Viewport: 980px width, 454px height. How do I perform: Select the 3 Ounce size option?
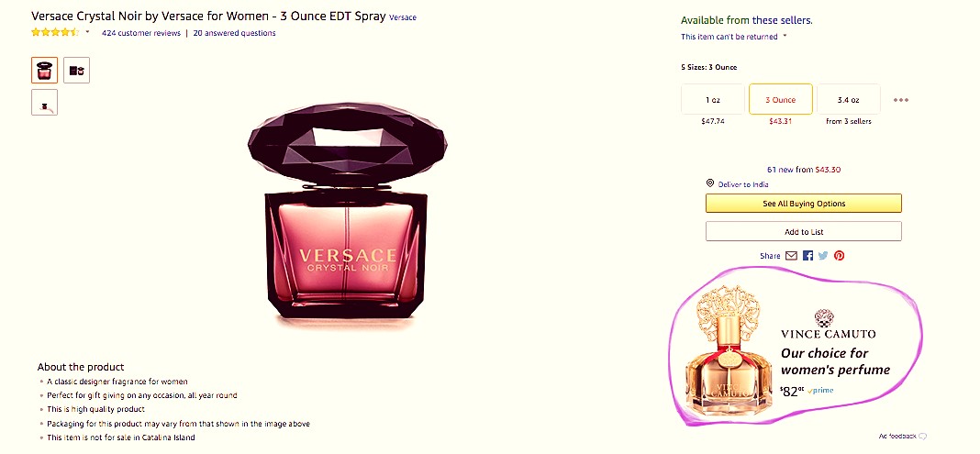pyautogui.click(x=781, y=99)
